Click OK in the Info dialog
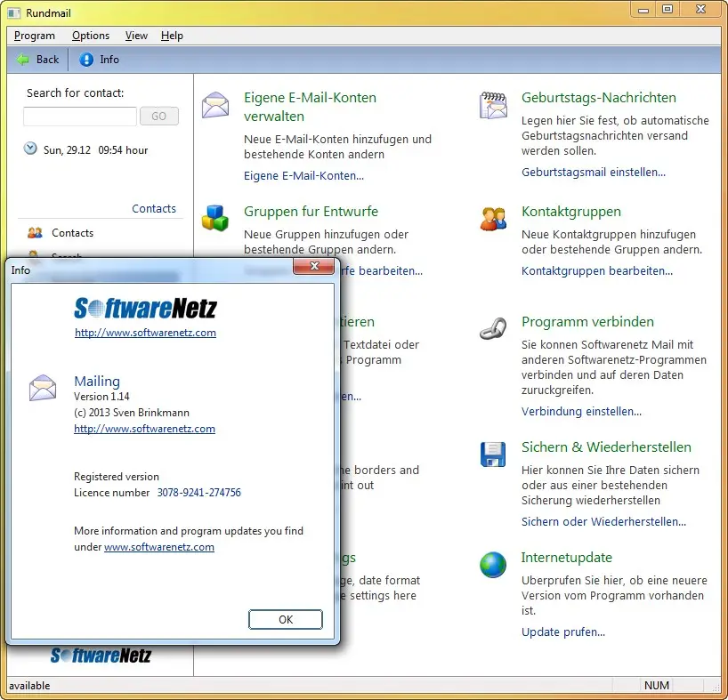Screen dimensions: 728x700 pos(286,619)
